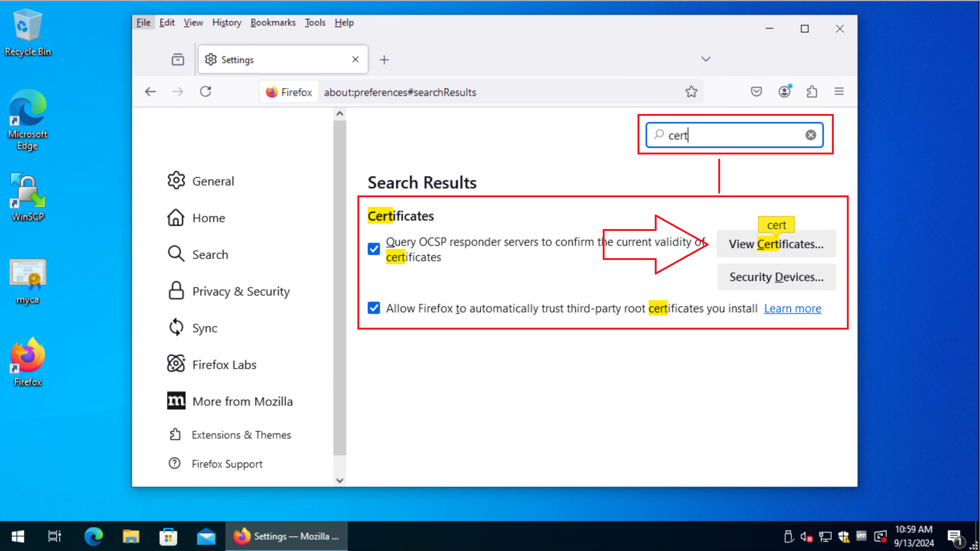Open Microsoft Store from the taskbar

click(168, 536)
